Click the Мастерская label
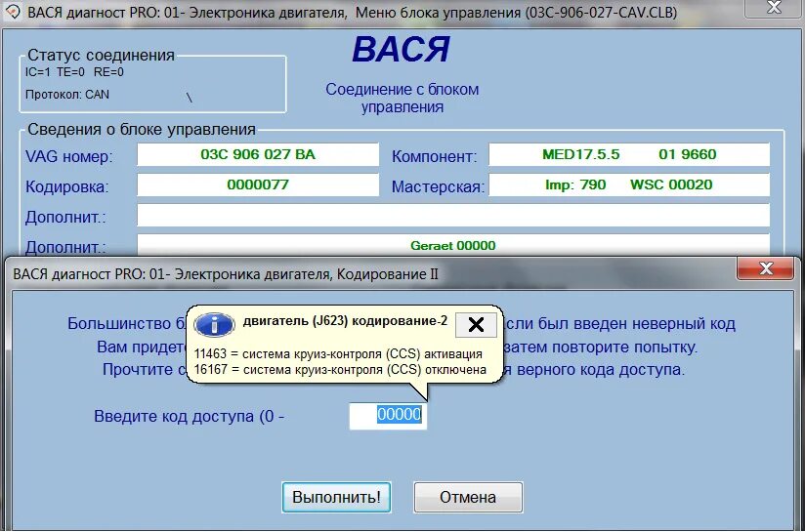 (x=438, y=186)
